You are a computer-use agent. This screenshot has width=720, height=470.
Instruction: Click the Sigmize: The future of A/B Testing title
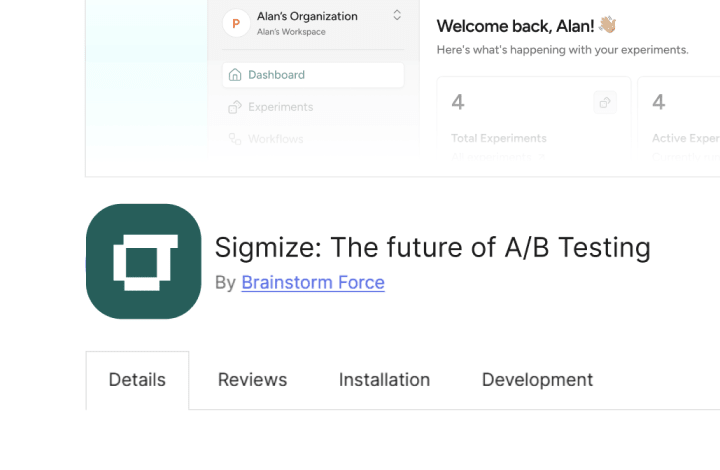(433, 248)
